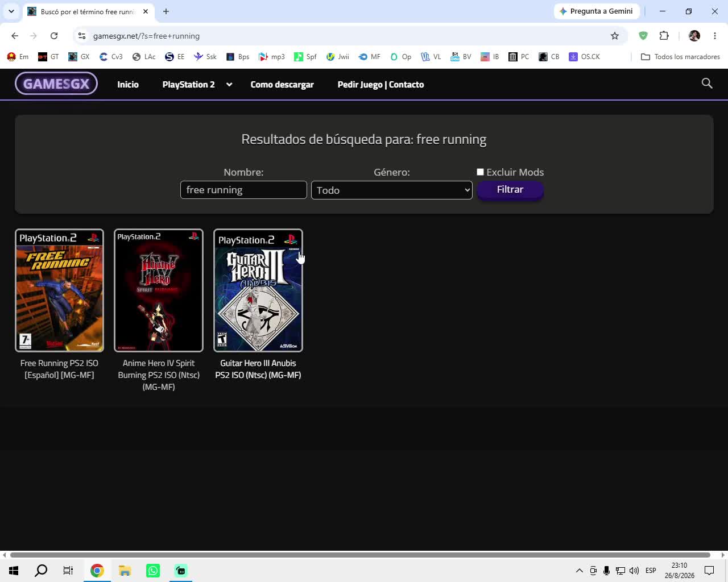Open the Jwii bookmark

338,57
